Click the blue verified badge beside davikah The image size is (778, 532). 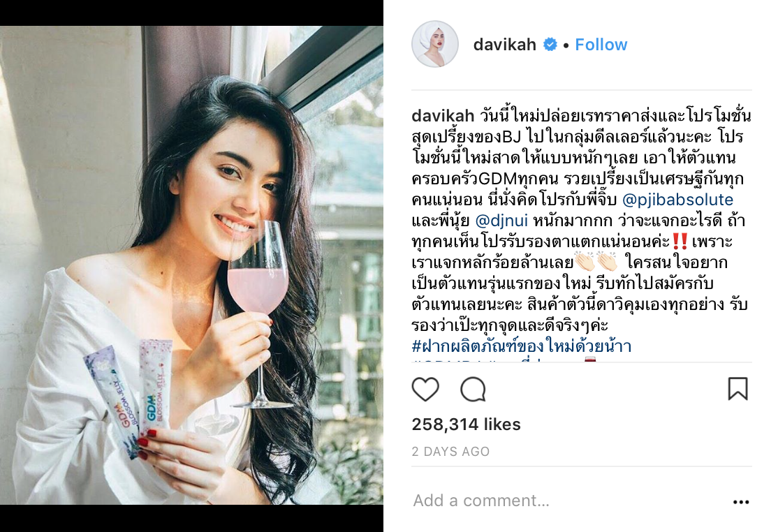(x=550, y=45)
